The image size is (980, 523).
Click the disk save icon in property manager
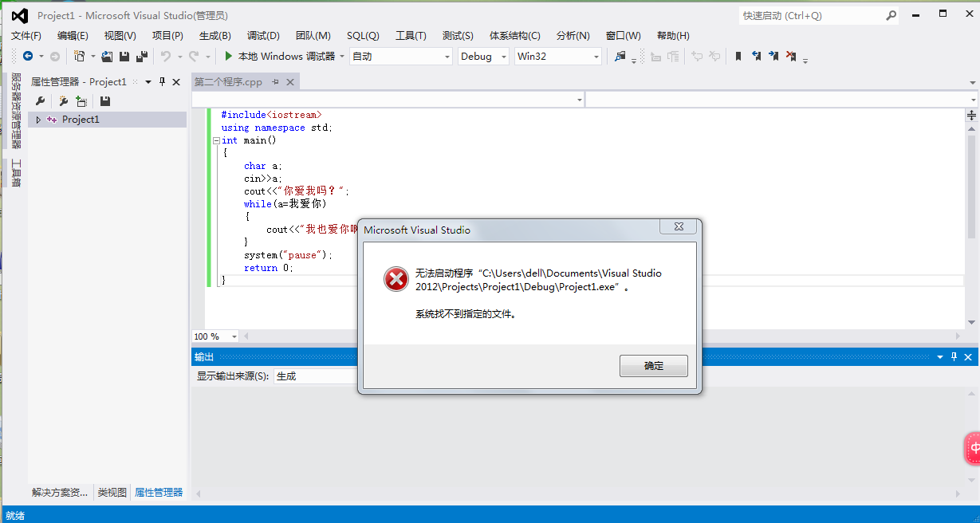104,101
